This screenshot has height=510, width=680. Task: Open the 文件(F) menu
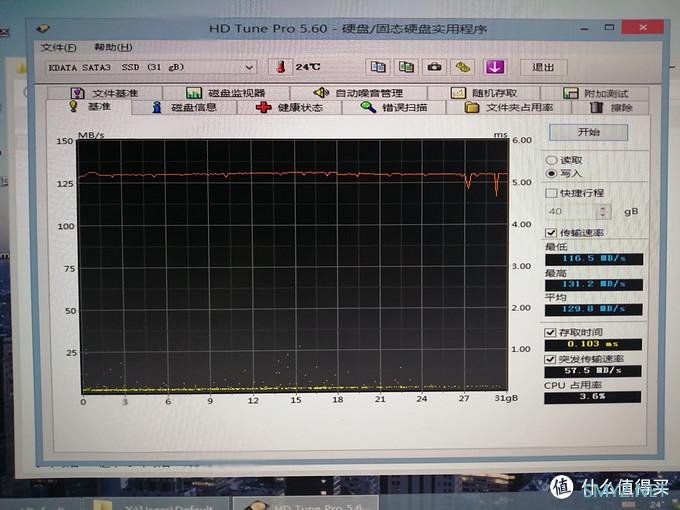point(58,47)
